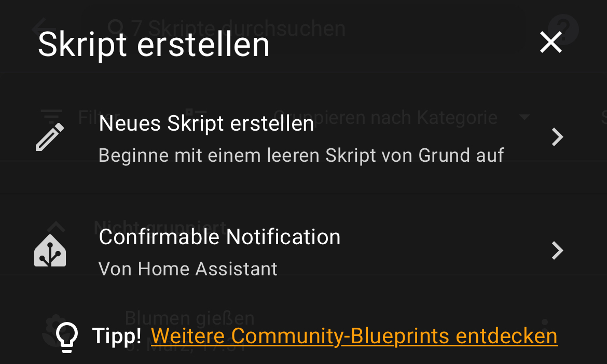Open the dimmed help question-mark icon
The width and height of the screenshot is (607, 364).
[563, 30]
